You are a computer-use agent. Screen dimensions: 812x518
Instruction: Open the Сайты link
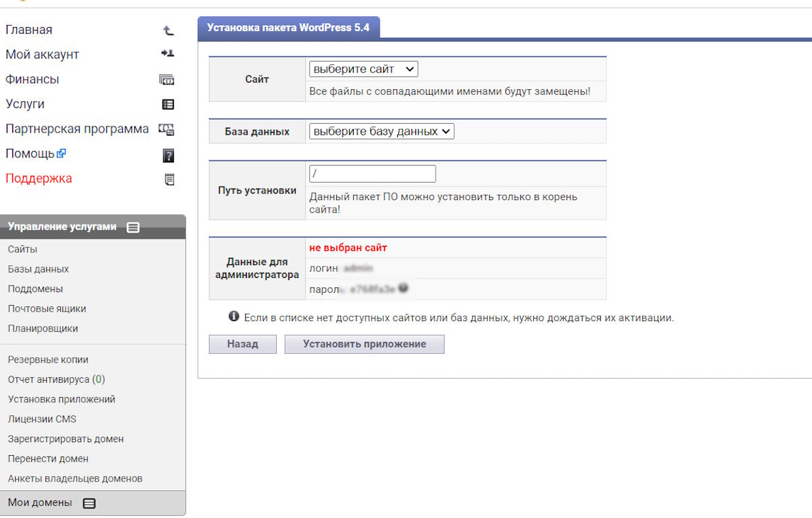tap(23, 250)
